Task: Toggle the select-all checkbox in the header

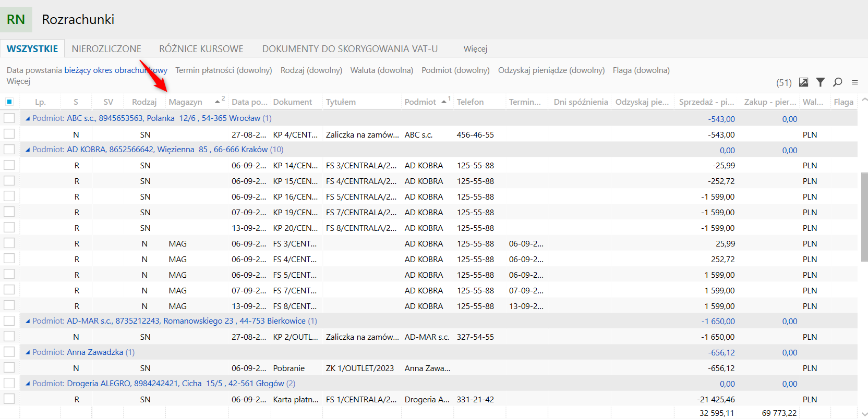Action: (9, 102)
